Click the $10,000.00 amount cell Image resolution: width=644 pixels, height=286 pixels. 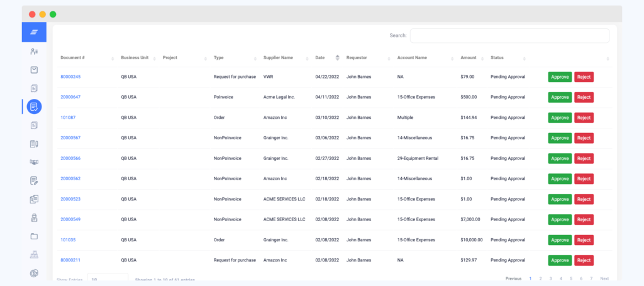472,239
